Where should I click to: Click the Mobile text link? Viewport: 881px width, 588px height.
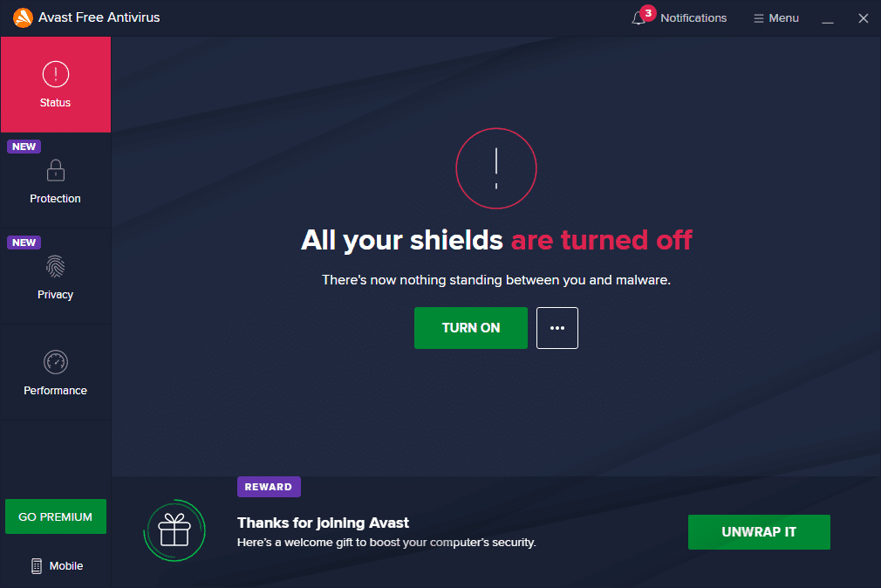tap(66, 566)
